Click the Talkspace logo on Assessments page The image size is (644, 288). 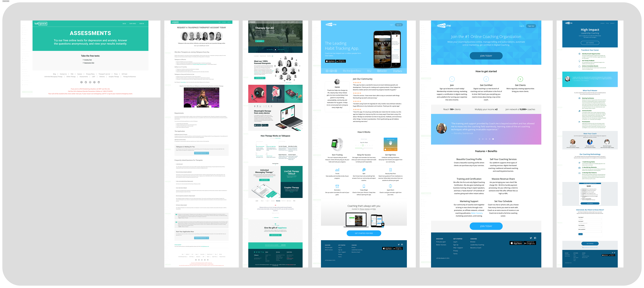click(41, 23)
